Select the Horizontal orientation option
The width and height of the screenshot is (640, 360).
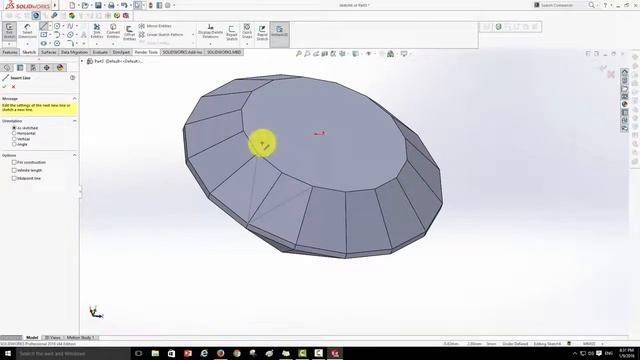[x=14, y=133]
